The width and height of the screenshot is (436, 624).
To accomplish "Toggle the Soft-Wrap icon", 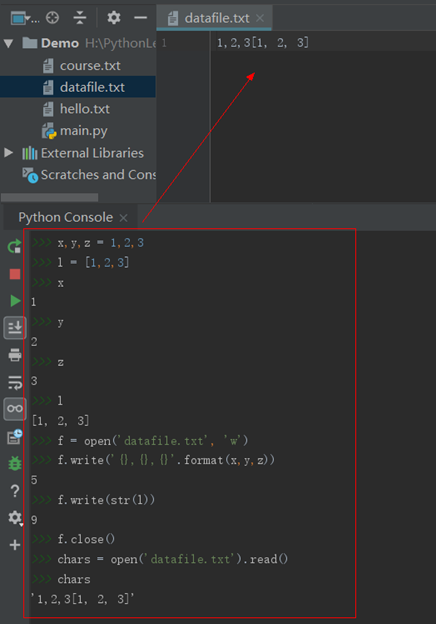I will 15,382.
